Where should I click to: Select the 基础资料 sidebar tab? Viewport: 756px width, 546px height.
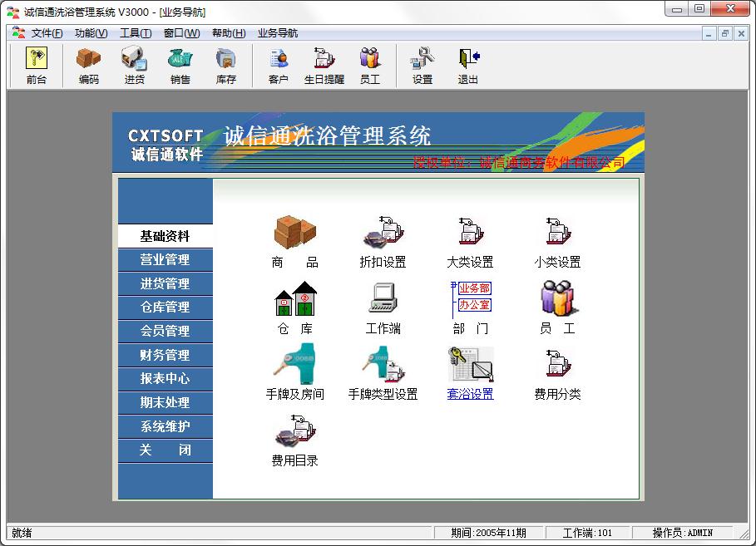coord(165,236)
